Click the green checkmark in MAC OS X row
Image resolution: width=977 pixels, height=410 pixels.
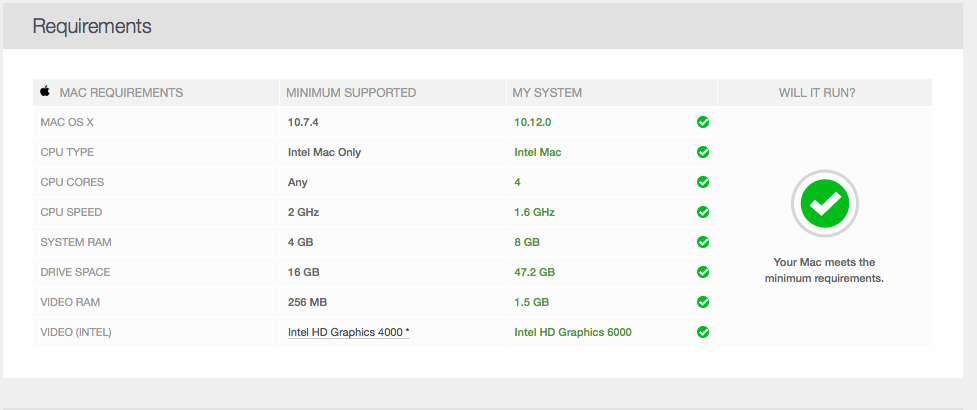tap(703, 122)
